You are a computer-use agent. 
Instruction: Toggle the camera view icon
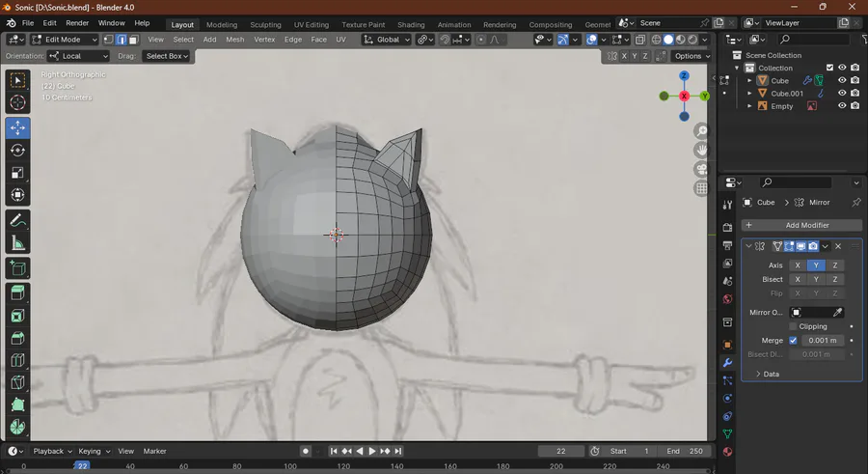coord(701,169)
